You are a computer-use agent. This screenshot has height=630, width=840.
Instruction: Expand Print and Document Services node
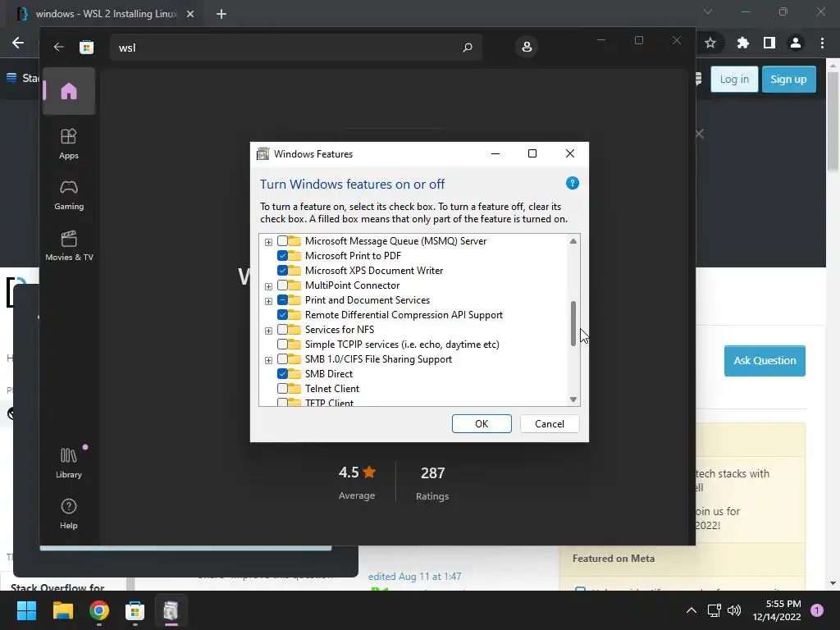pos(268,301)
